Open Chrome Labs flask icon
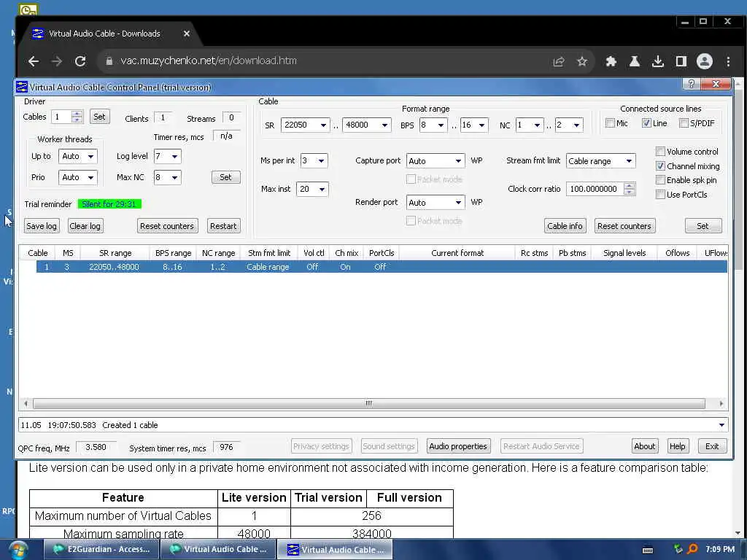747x560 pixels. click(635, 61)
